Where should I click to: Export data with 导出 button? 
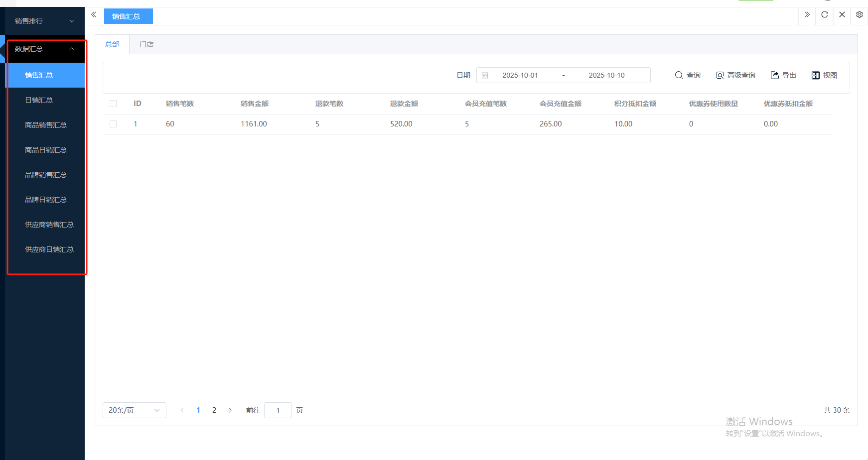(783, 75)
